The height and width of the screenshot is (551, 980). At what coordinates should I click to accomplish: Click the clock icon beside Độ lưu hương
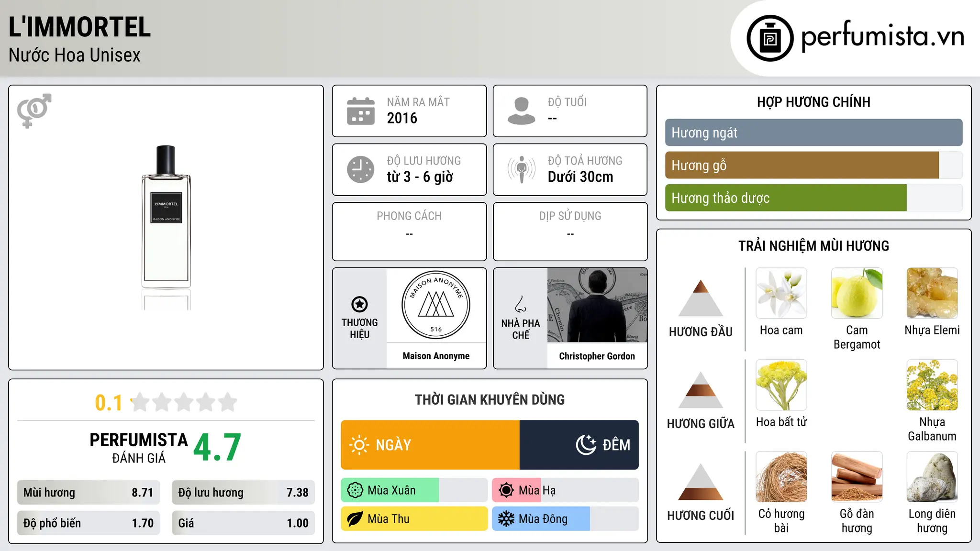coord(361,169)
